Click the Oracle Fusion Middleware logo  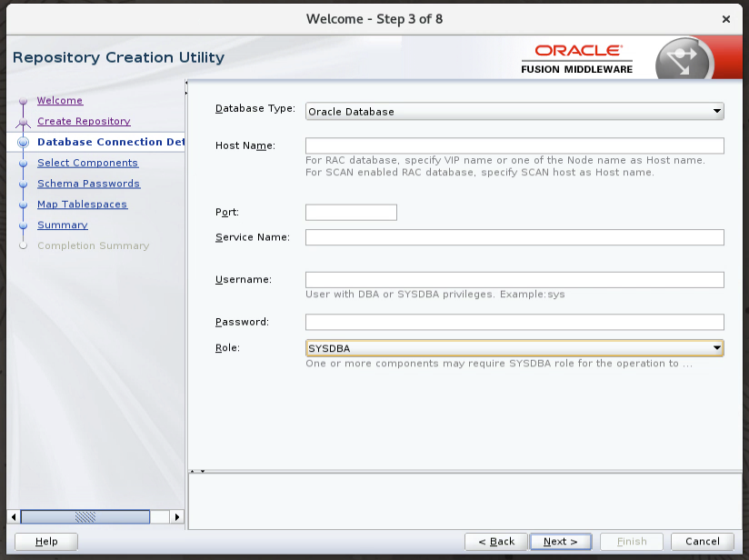[577, 59]
